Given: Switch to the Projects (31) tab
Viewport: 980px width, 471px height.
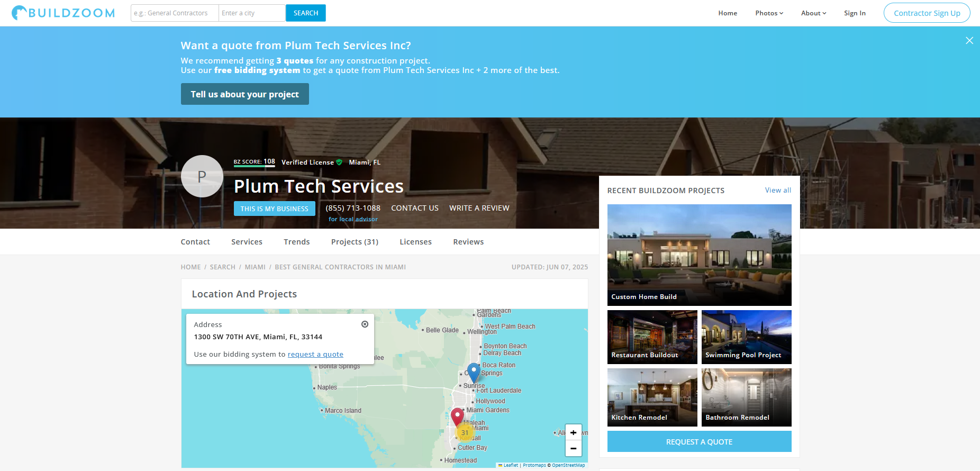Looking at the screenshot, I should click(355, 242).
